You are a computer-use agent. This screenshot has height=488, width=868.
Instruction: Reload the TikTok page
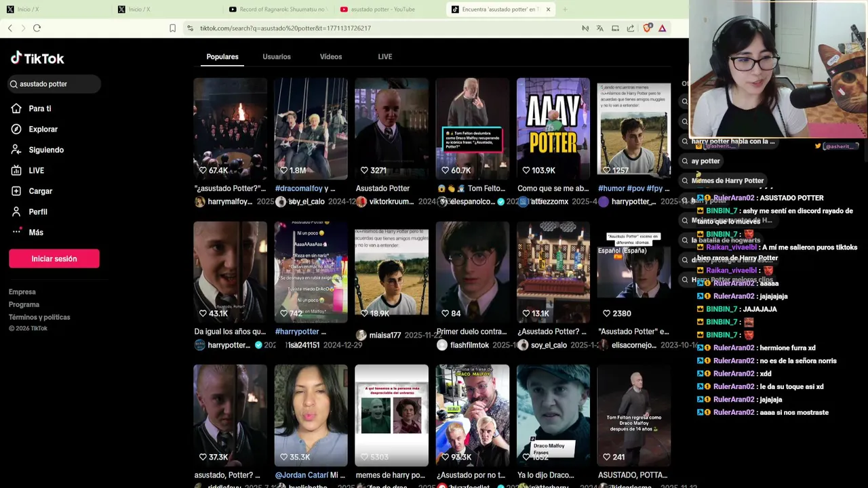[x=37, y=28]
